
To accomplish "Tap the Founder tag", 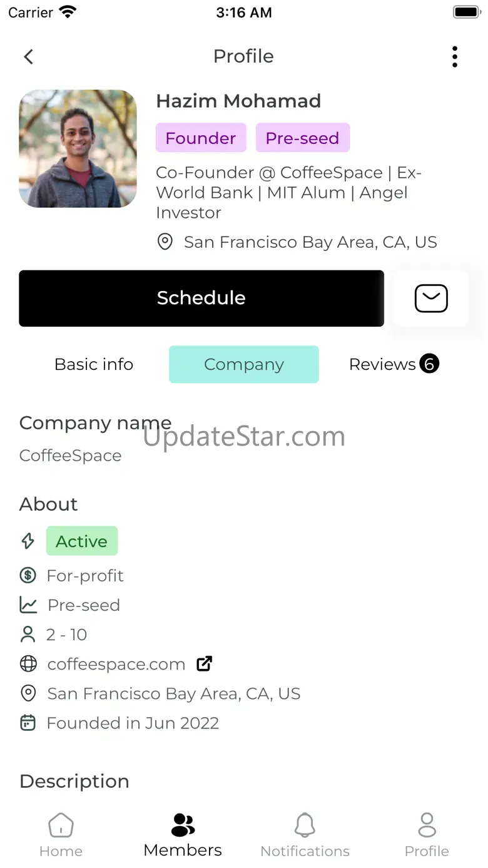I will 201,138.
